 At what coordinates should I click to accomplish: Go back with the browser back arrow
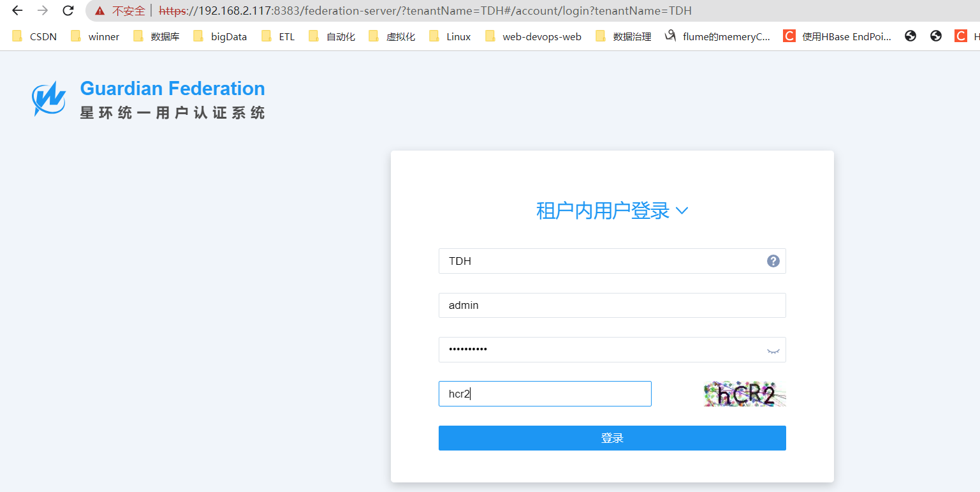pyautogui.click(x=17, y=11)
